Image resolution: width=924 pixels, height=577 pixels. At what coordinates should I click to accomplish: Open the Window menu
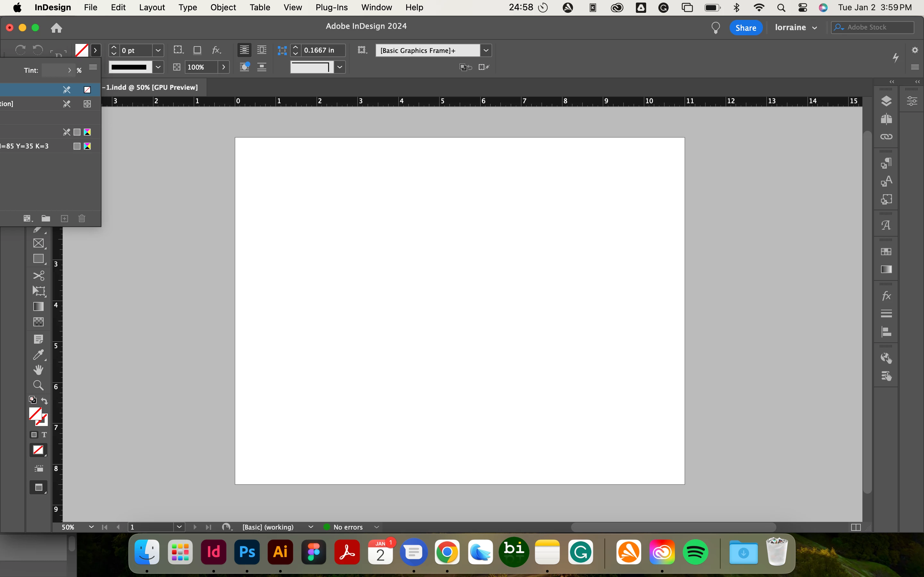[x=376, y=7]
